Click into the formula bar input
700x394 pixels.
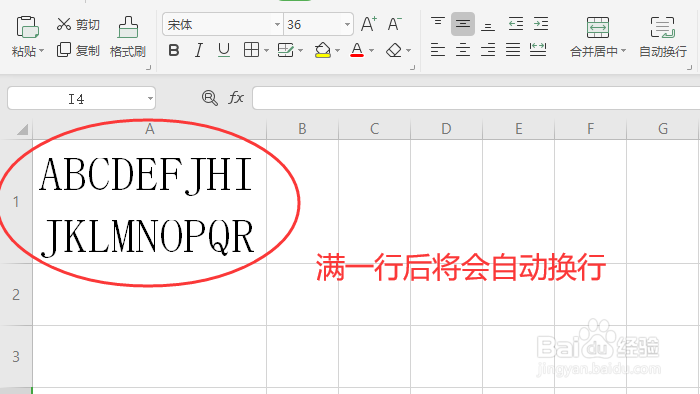click(x=476, y=98)
